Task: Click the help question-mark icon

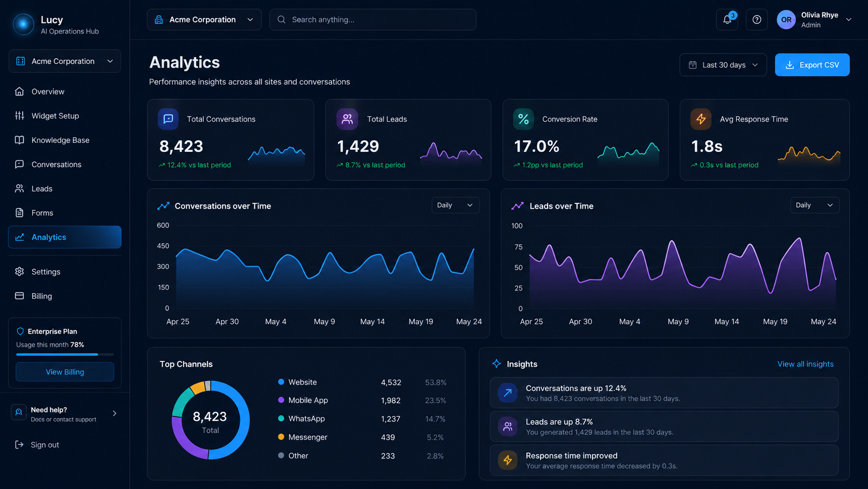Action: point(757,20)
